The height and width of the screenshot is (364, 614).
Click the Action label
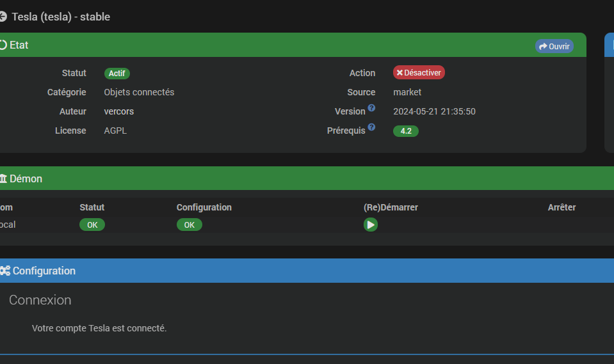(362, 73)
